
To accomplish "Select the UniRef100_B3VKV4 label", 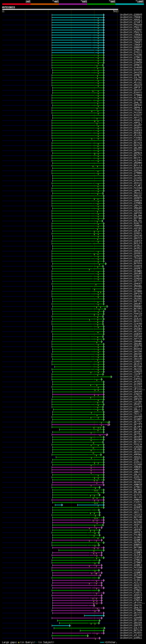I will pyautogui.click(x=131, y=70).
